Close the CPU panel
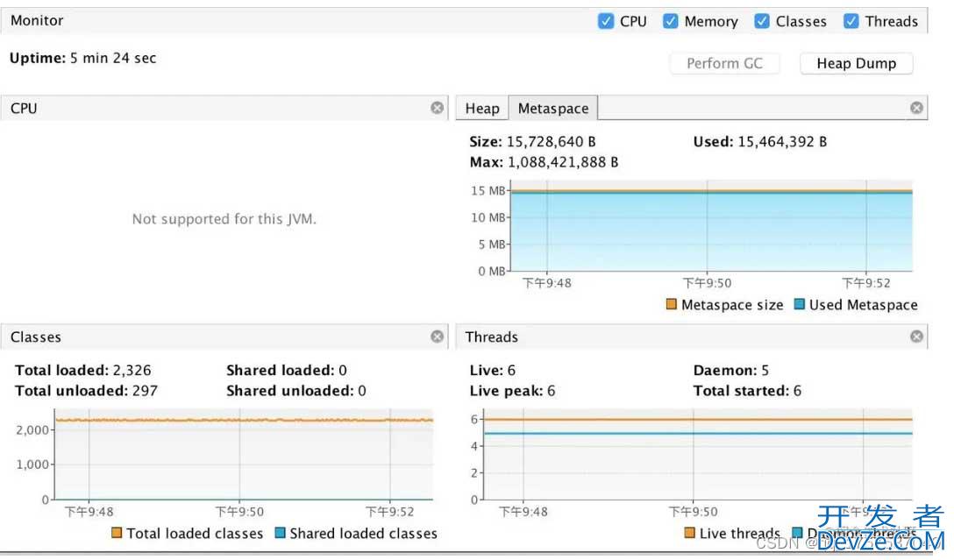This screenshot has width=954, height=560. point(437,108)
